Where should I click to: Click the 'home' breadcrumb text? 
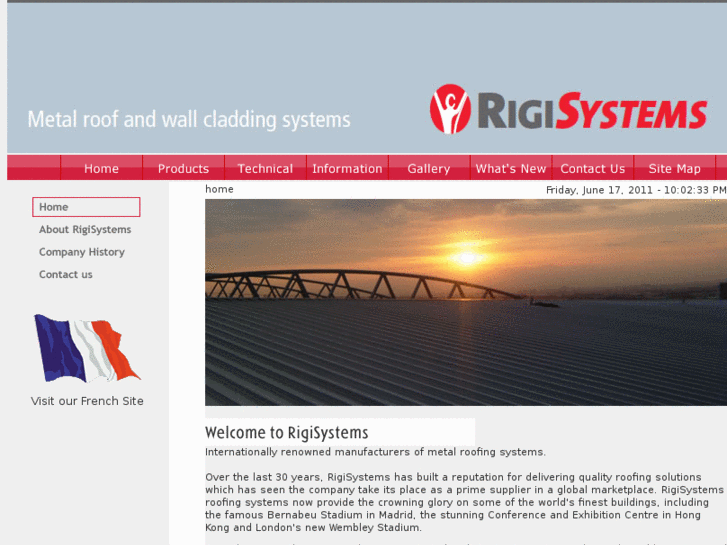click(219, 189)
